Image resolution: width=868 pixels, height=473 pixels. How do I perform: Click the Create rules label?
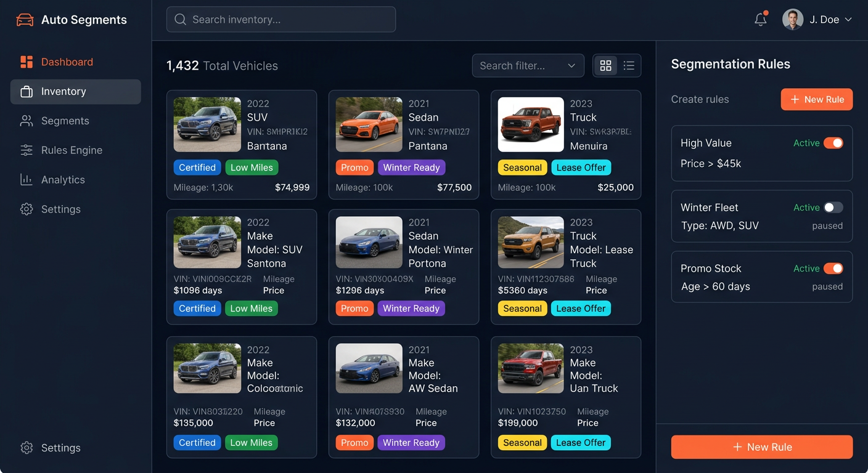coord(700,99)
